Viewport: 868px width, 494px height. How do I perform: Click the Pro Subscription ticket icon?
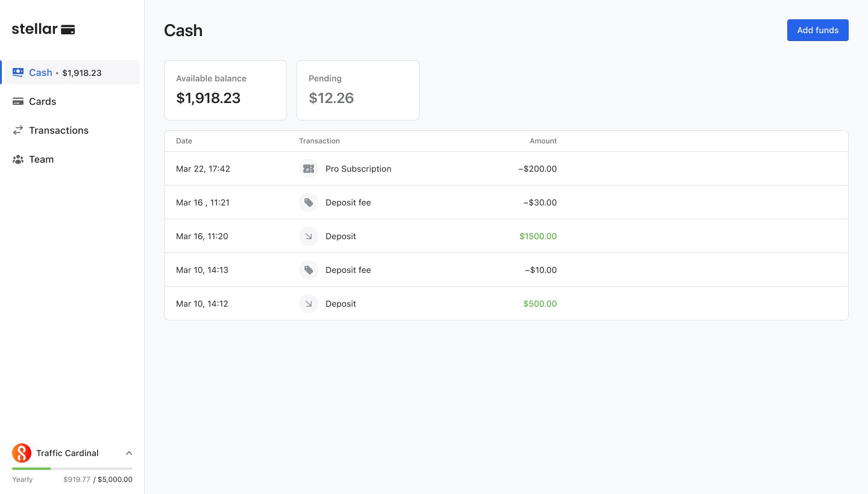click(309, 169)
